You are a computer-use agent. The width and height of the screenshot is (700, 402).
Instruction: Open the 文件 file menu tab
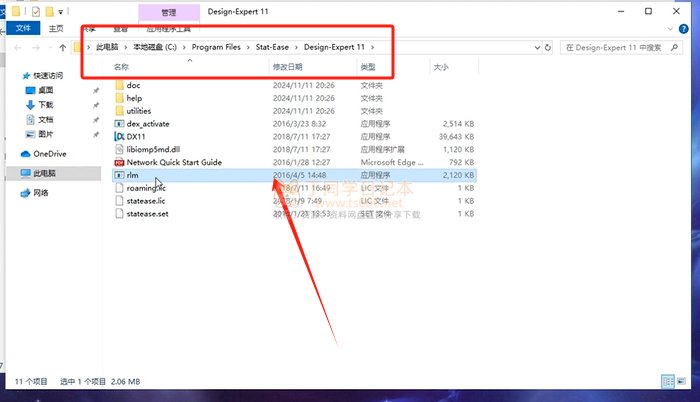coord(22,29)
